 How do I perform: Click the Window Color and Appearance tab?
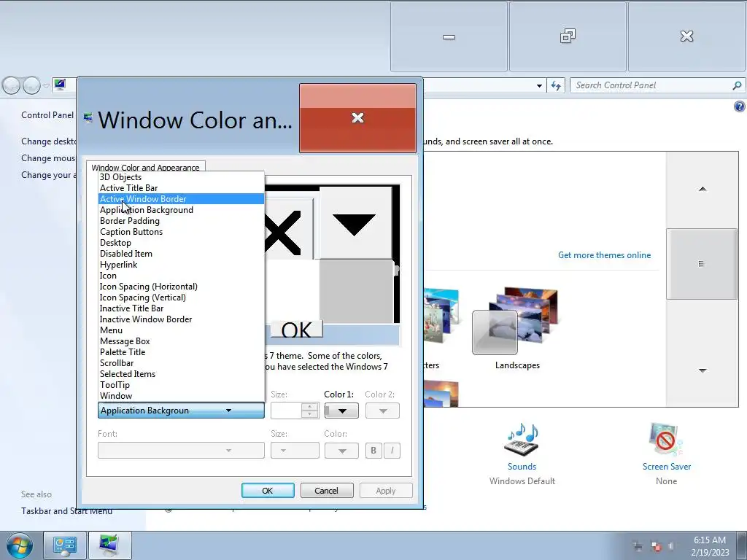(x=146, y=167)
